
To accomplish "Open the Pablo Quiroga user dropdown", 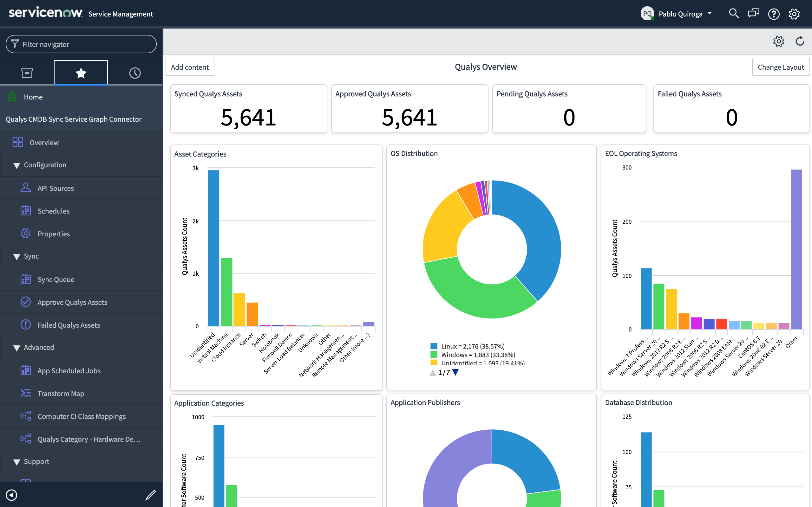I will pyautogui.click(x=680, y=14).
